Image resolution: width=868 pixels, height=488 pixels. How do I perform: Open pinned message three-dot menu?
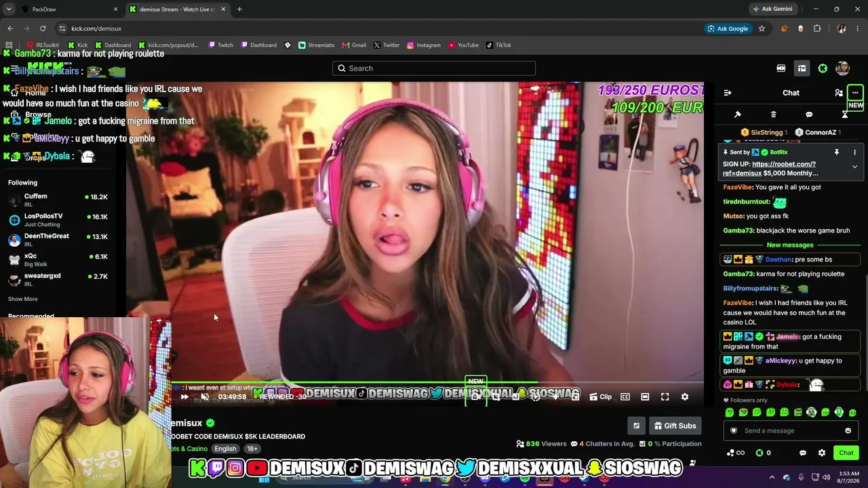[x=854, y=152]
